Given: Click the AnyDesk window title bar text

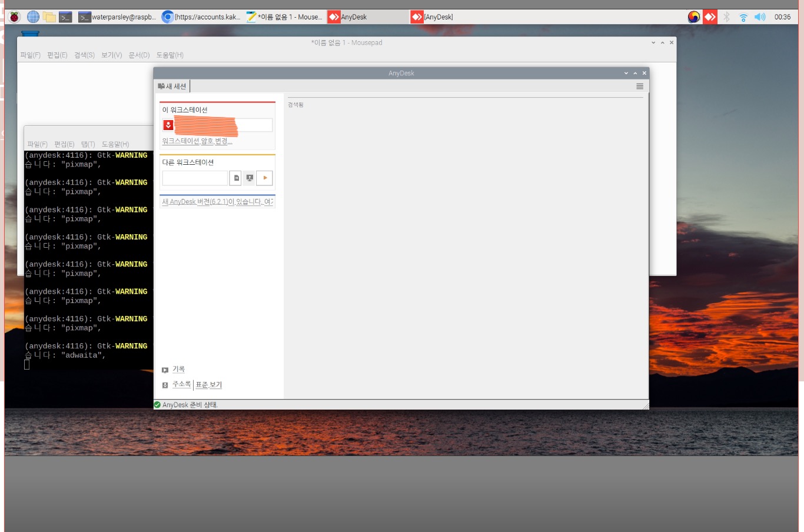Looking at the screenshot, I should click(401, 73).
